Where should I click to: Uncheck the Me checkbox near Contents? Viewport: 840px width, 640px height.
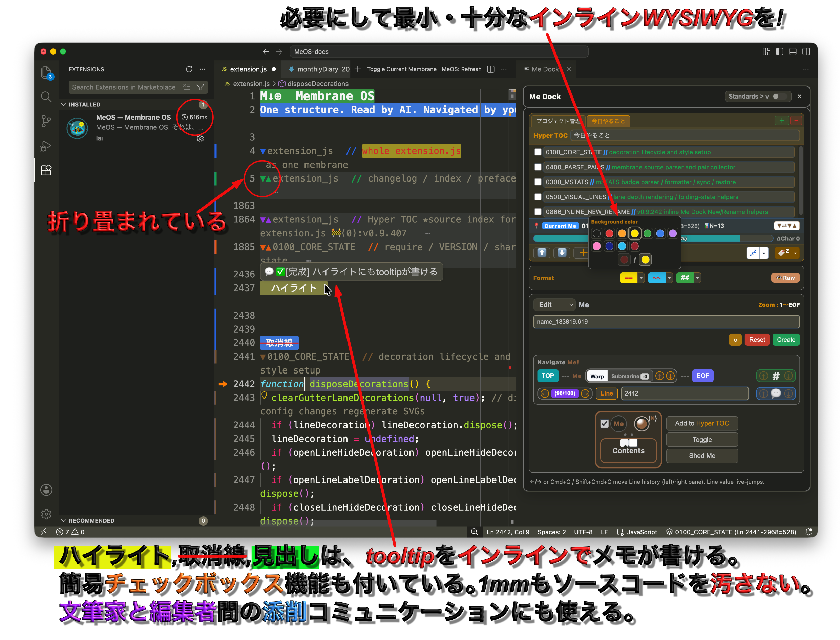click(604, 423)
